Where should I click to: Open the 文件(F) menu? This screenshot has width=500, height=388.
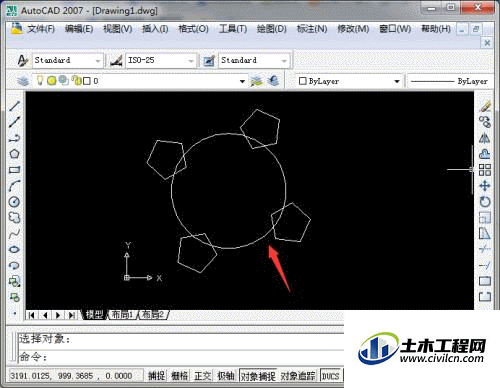click(x=41, y=29)
